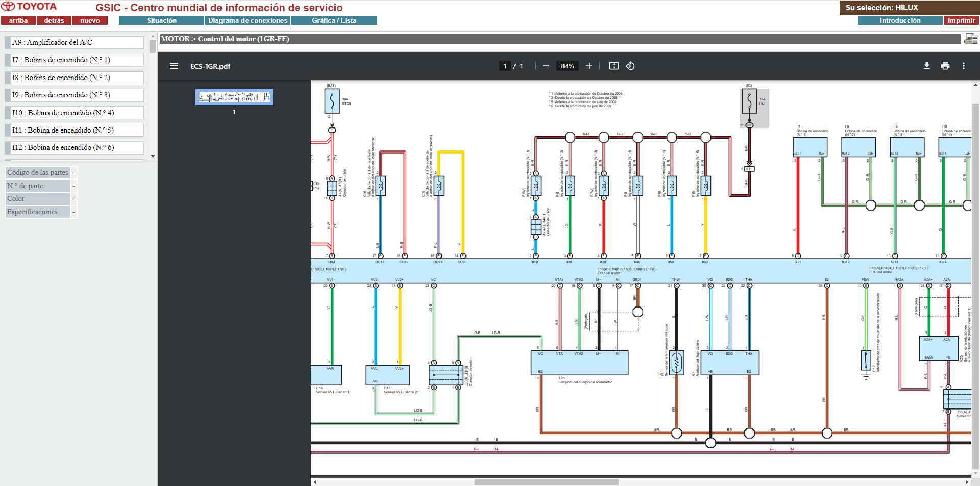980x486 pixels.
Task: Click the ECS-1GR.pdf file name
Action: tap(210, 66)
